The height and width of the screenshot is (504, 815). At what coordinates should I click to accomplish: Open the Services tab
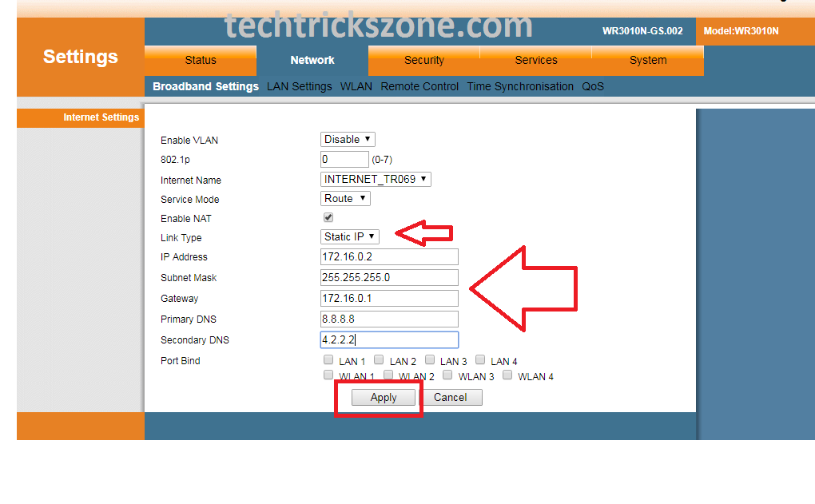tap(536, 61)
